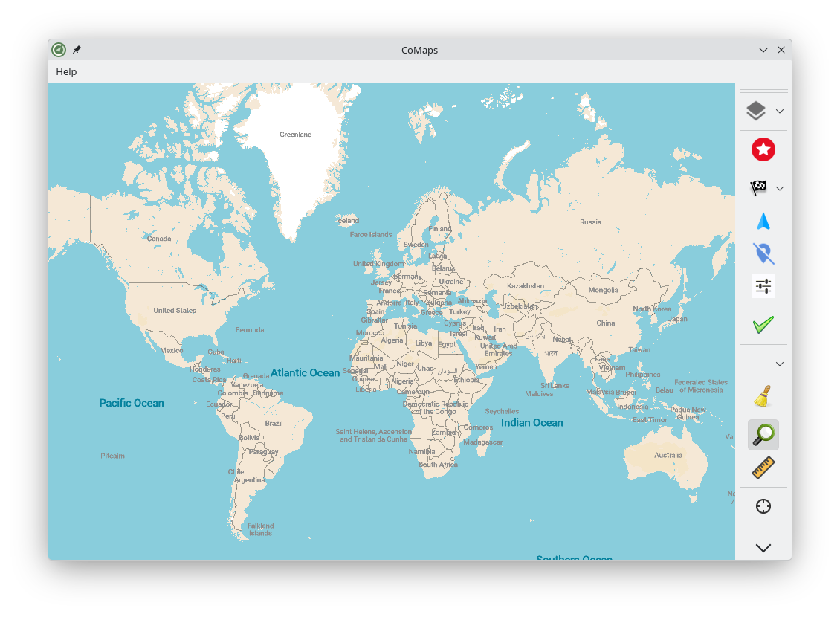Viewport: 840px width, 617px height.
Task: Click the Papua New Guinea label
Action: tap(688, 413)
